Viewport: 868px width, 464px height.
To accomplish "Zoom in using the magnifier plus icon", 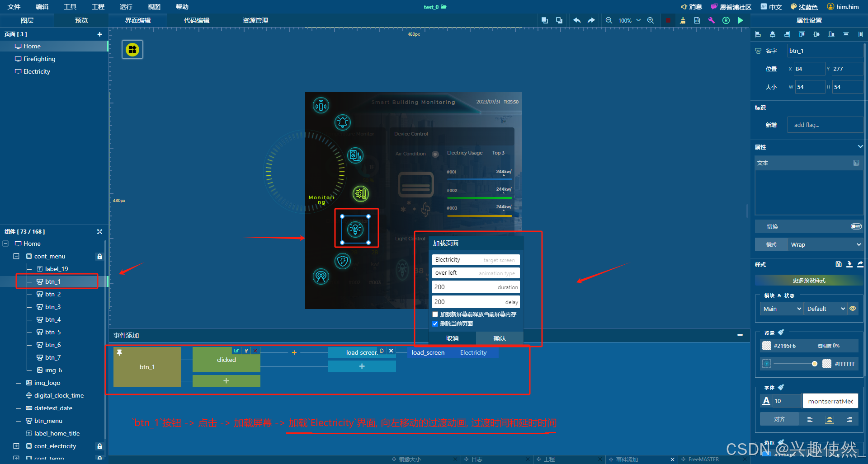I will pos(651,20).
